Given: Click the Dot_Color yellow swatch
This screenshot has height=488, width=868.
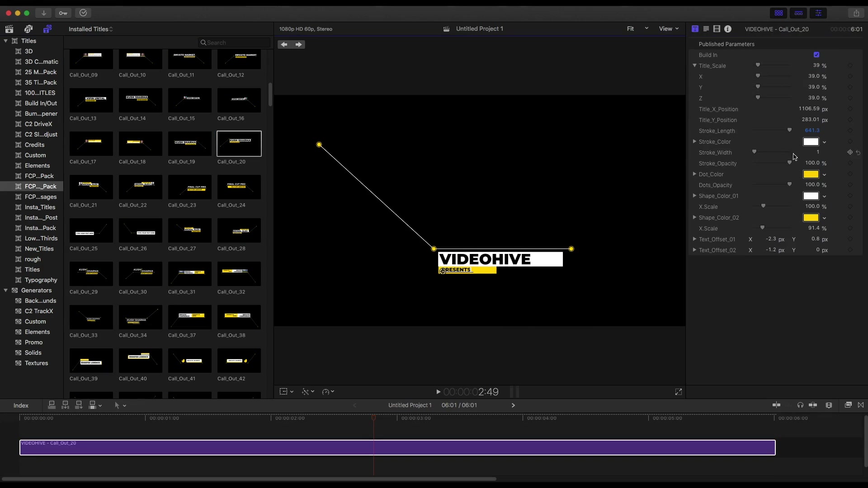Looking at the screenshot, I should [811, 174].
